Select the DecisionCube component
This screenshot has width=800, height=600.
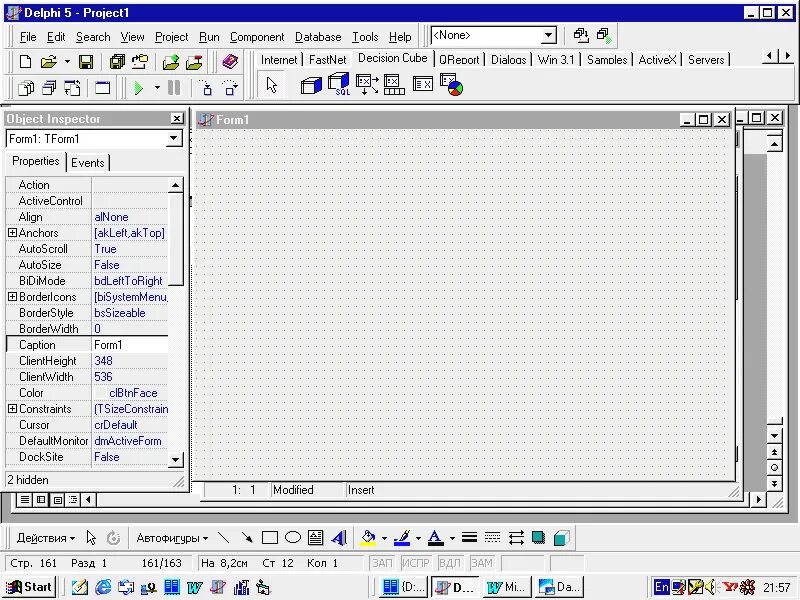click(x=311, y=85)
